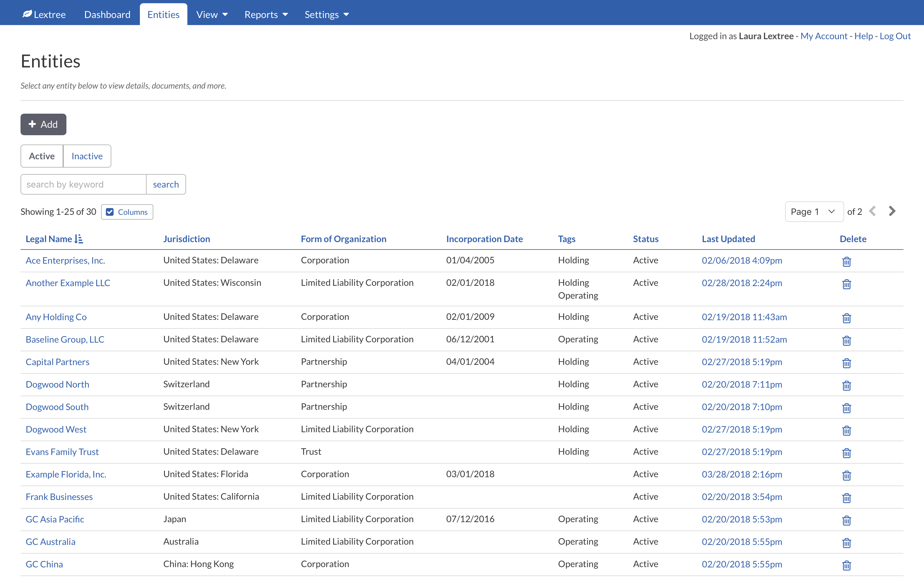Click trash icon for GC China
The height and width of the screenshot is (578, 924).
coord(846,565)
